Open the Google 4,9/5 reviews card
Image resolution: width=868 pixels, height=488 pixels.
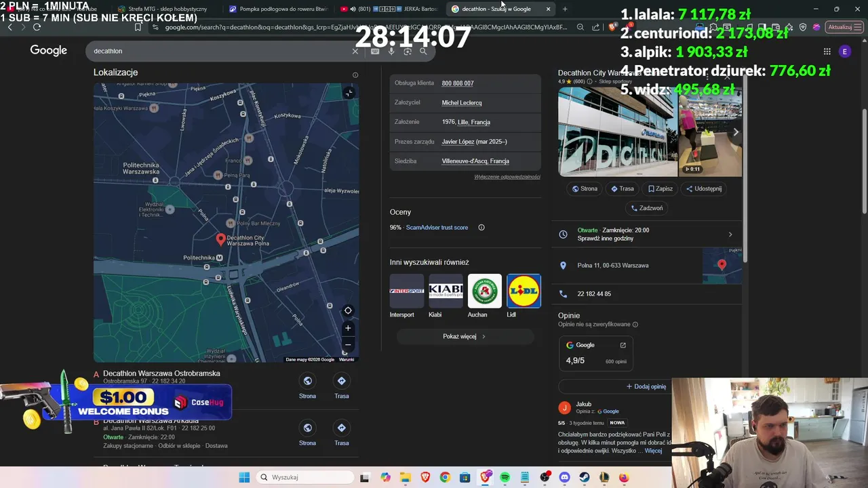click(596, 353)
